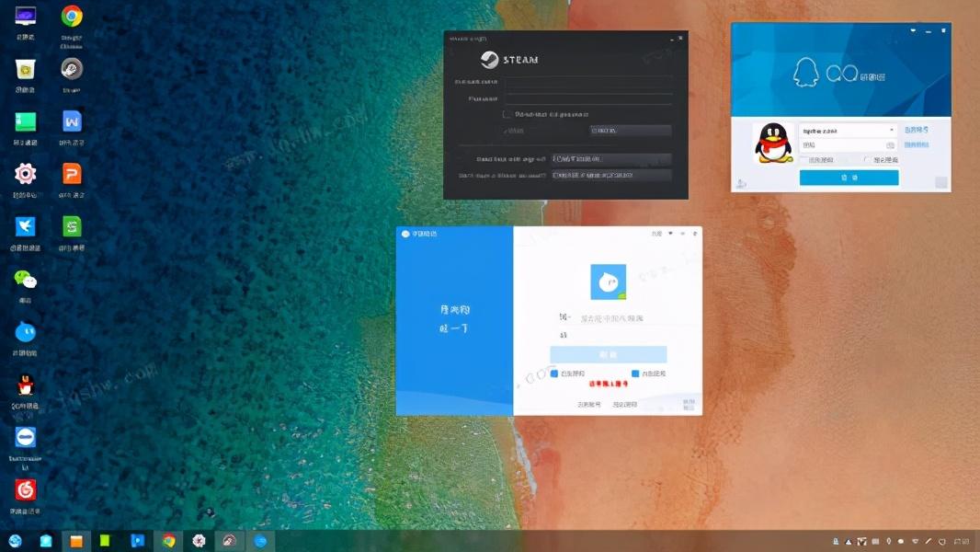Launch WPS Writer from the desktop
980x552 pixels.
coord(71,121)
